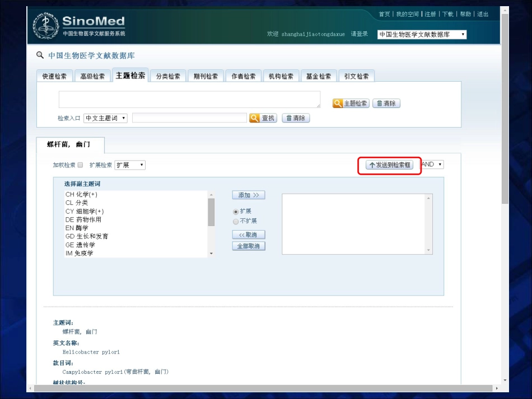Open the 扩展检索 dropdown

130,165
